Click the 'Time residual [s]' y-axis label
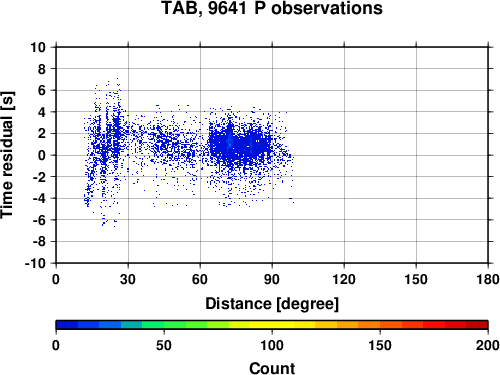This screenshot has height=375, width=500. point(7,155)
